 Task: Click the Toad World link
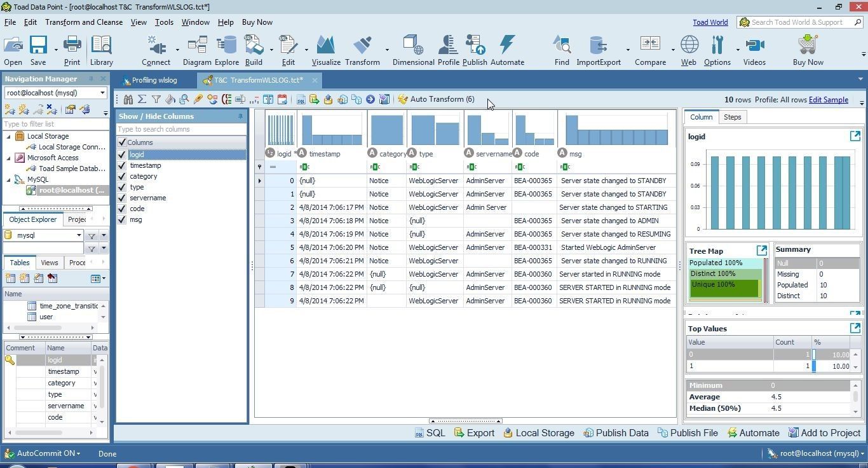(710, 22)
